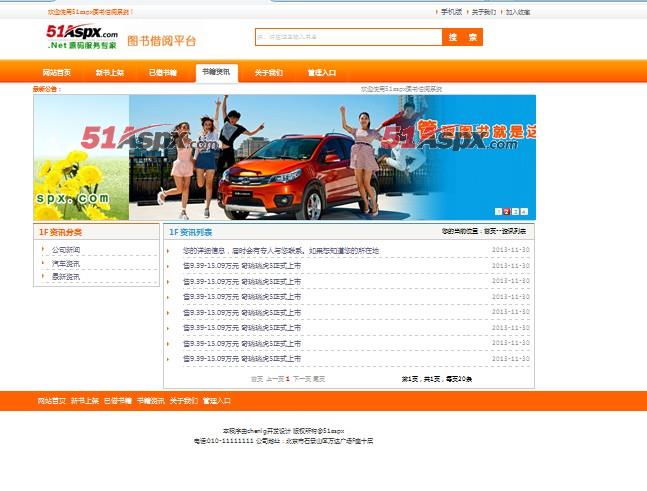Click the 图书借阅平台 site title
647x491 pixels.
click(161, 41)
